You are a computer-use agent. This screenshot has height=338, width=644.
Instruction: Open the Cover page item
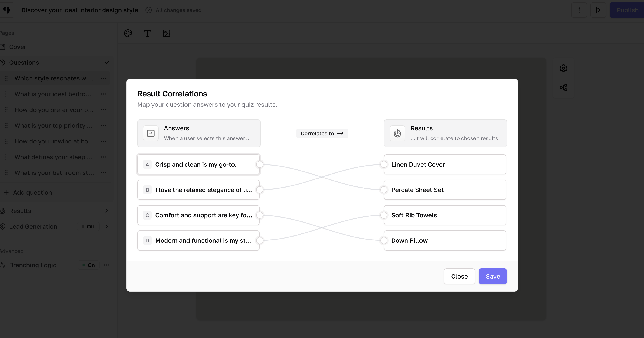[x=17, y=47]
